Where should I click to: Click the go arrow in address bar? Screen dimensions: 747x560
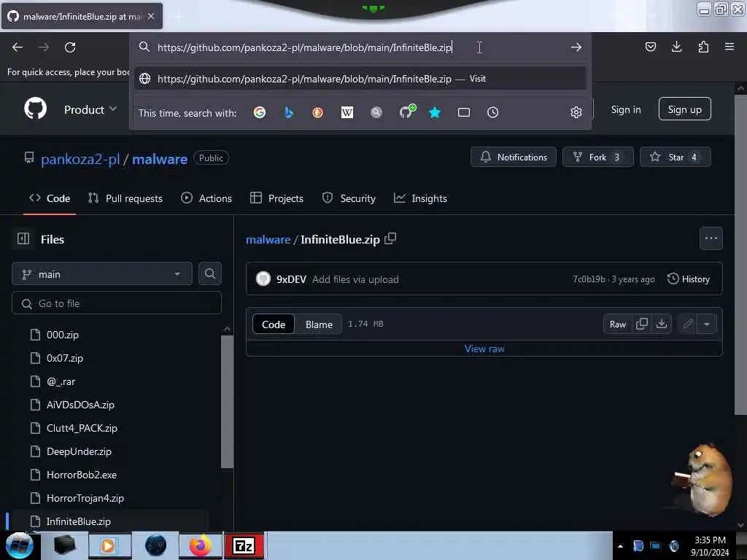point(576,47)
